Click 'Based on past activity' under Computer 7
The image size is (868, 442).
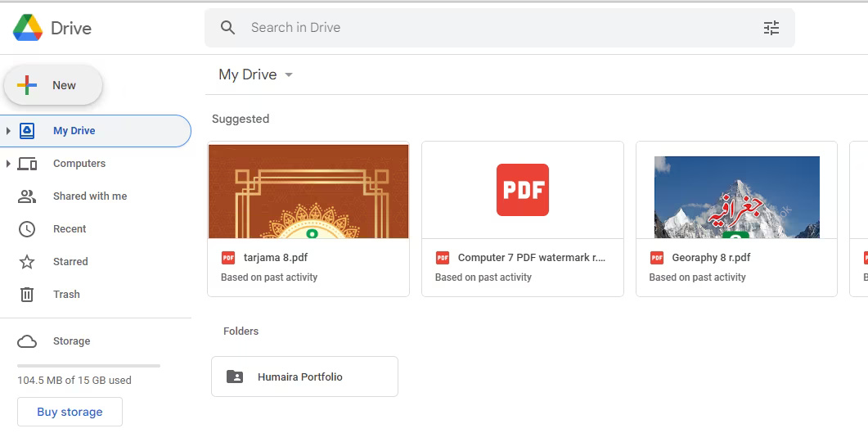483,277
